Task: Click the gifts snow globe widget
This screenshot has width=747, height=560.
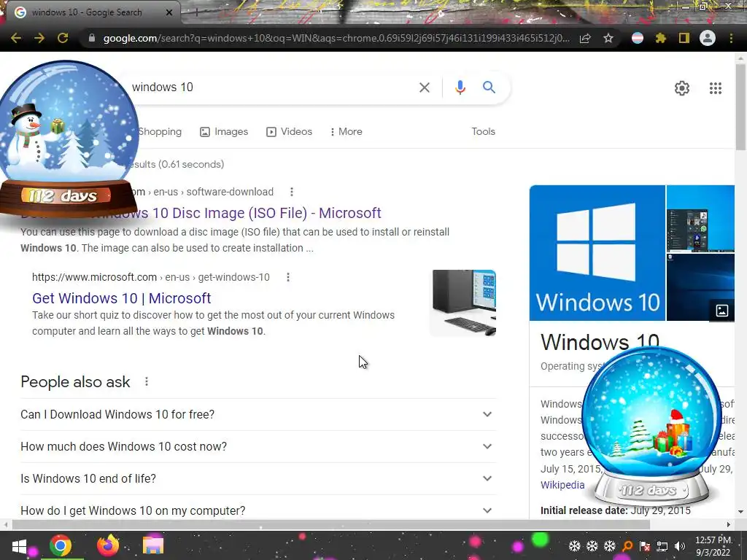Action: pos(651,425)
